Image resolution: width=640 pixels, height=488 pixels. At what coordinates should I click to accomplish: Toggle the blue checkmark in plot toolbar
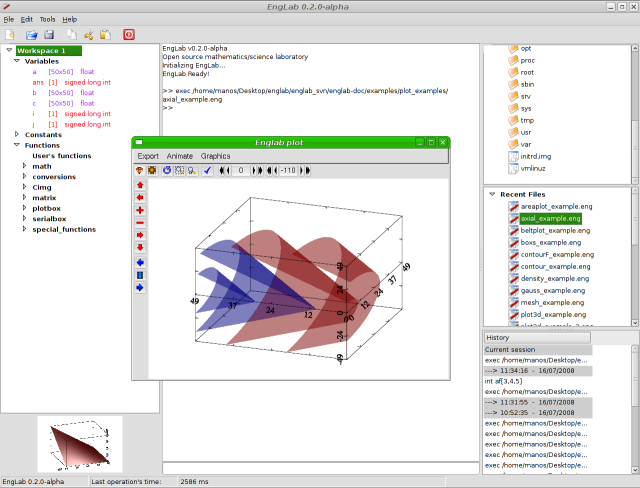(207, 171)
